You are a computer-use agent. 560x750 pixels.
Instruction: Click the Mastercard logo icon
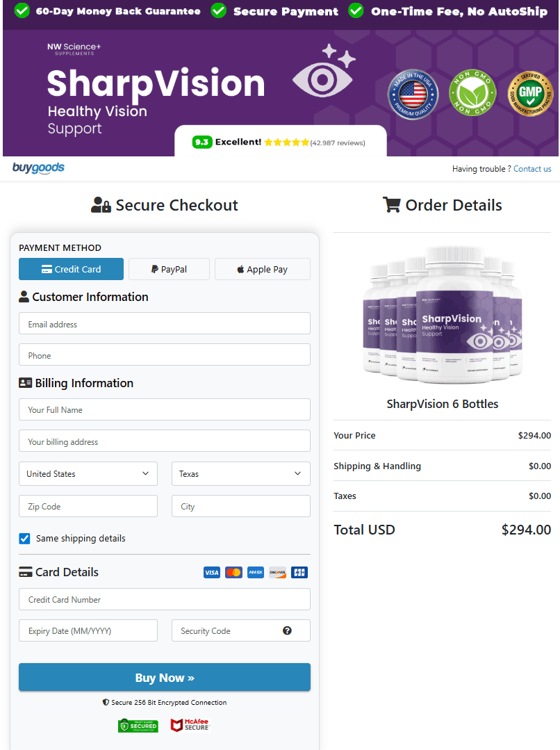(233, 573)
